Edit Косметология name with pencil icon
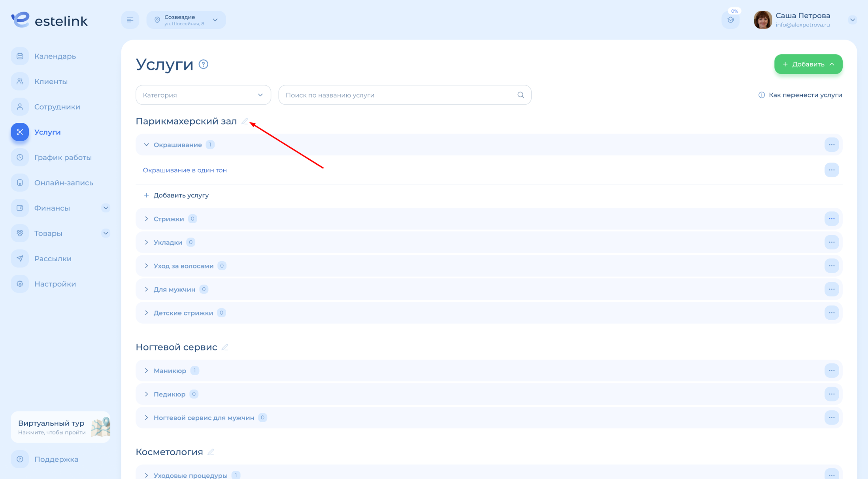 click(x=211, y=452)
